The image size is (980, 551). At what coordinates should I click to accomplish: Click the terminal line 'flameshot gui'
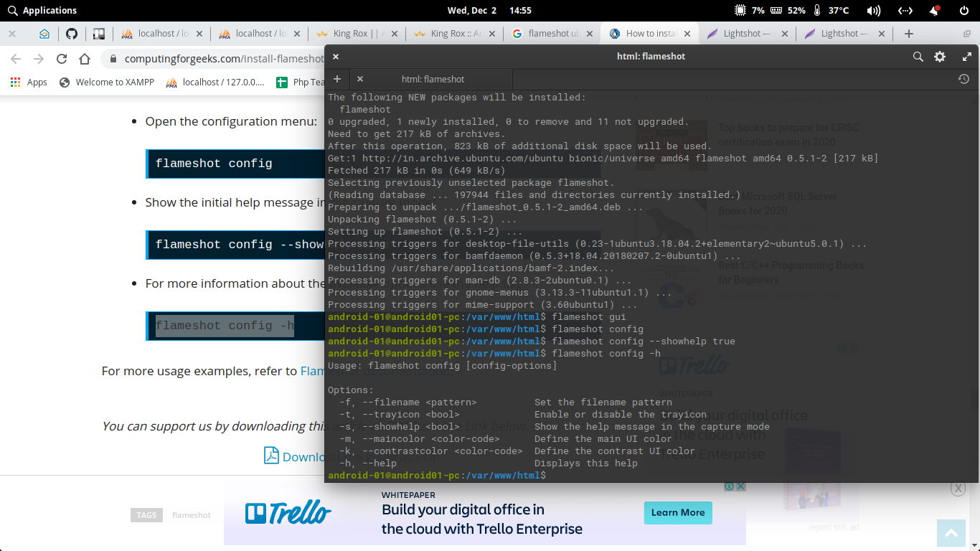pyautogui.click(x=589, y=316)
